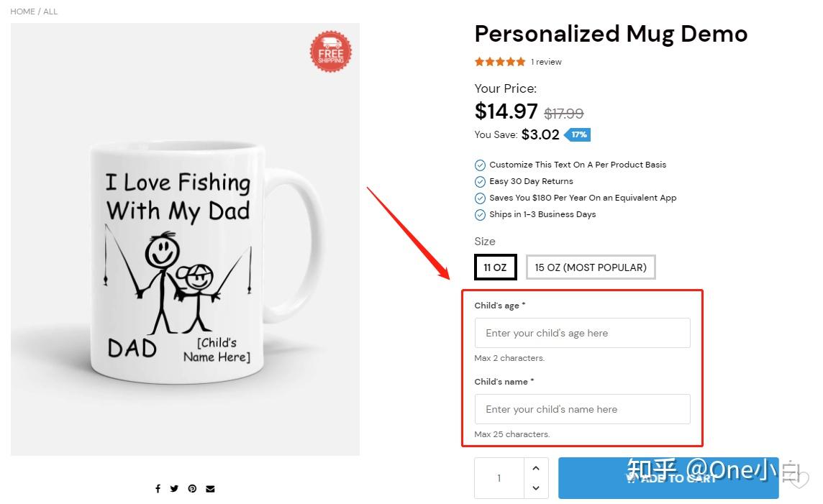
Task: Click the red Free Shipping badge
Action: 330,51
